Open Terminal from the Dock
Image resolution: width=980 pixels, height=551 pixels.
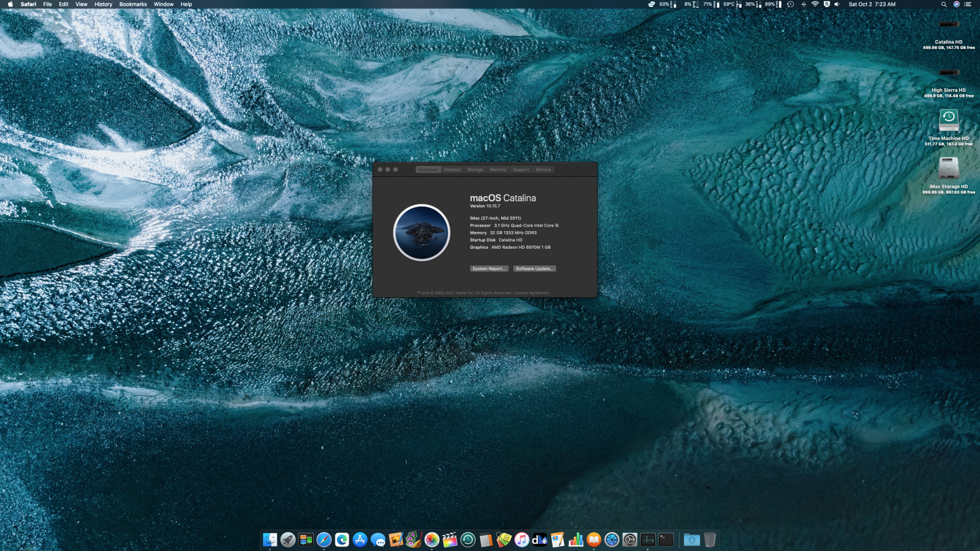[666, 540]
